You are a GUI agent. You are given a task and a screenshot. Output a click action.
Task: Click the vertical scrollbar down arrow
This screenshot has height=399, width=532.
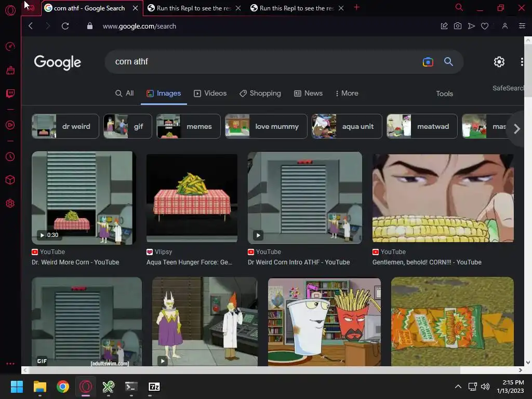pos(528,362)
